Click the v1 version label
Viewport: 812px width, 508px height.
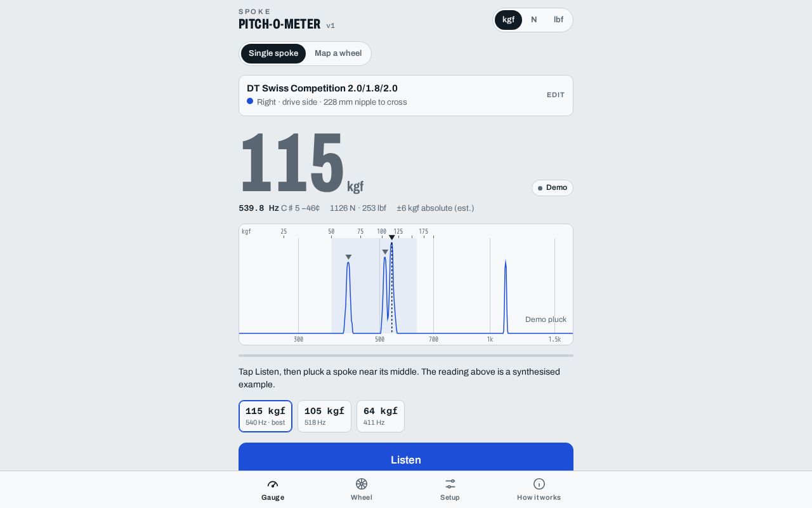click(x=331, y=26)
